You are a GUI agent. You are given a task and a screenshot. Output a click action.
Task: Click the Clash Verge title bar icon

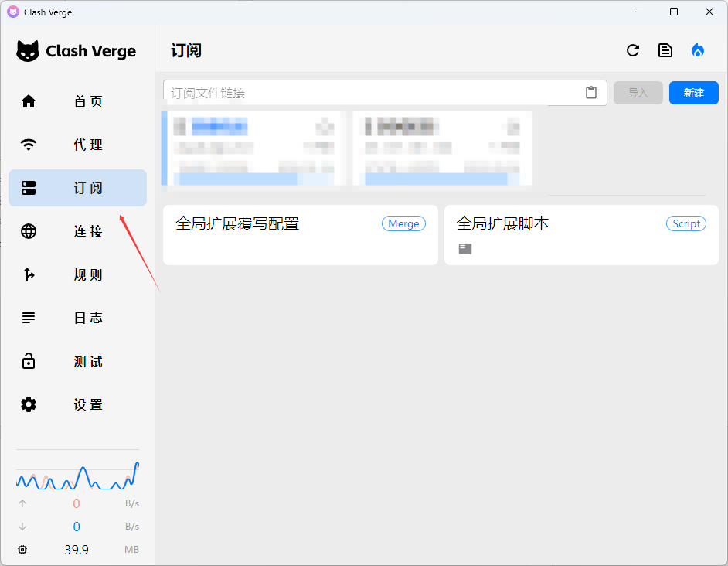click(x=13, y=12)
